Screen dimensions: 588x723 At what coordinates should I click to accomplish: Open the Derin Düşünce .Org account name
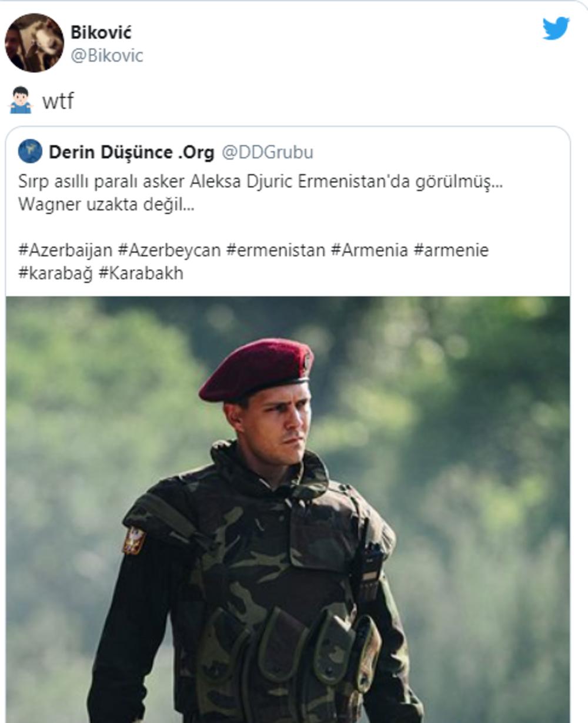click(132, 152)
